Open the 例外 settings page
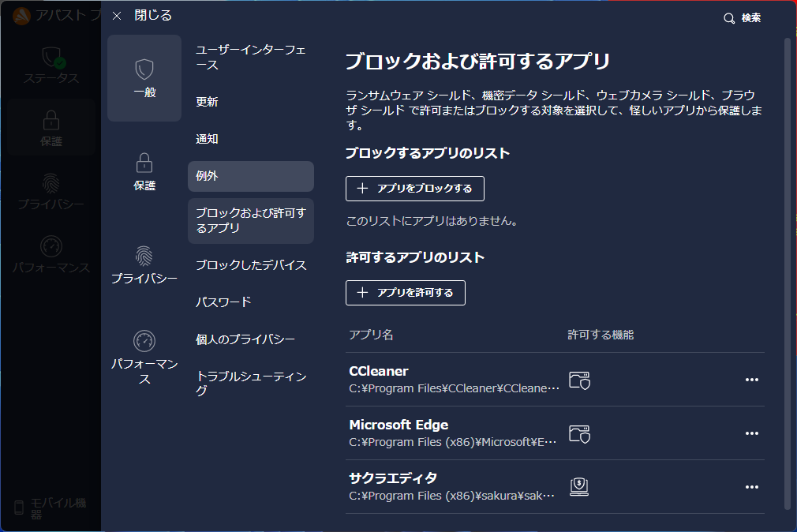Screen dimensions: 797x532 (x=251, y=176)
